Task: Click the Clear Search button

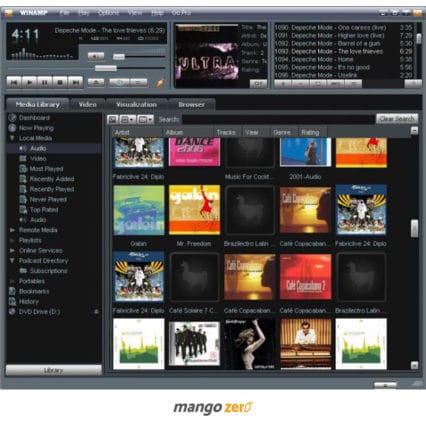Action: (x=397, y=118)
